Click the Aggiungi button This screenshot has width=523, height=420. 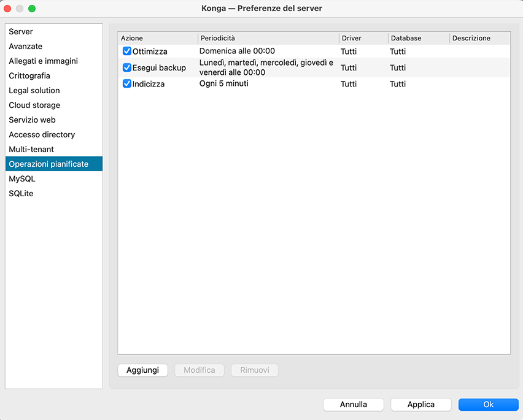tap(142, 370)
